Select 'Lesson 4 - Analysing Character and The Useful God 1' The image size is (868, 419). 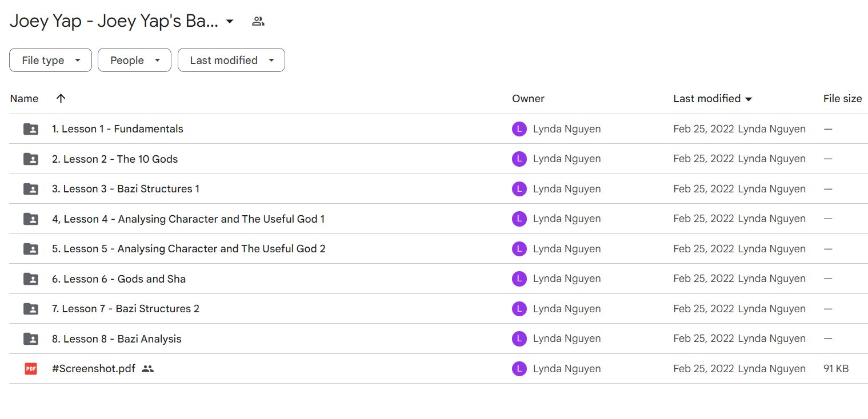[x=188, y=219]
